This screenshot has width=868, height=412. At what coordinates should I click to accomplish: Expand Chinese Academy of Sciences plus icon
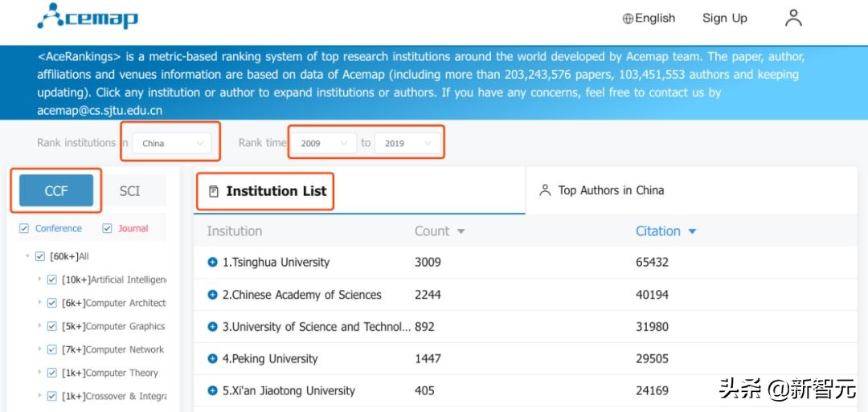(x=212, y=295)
